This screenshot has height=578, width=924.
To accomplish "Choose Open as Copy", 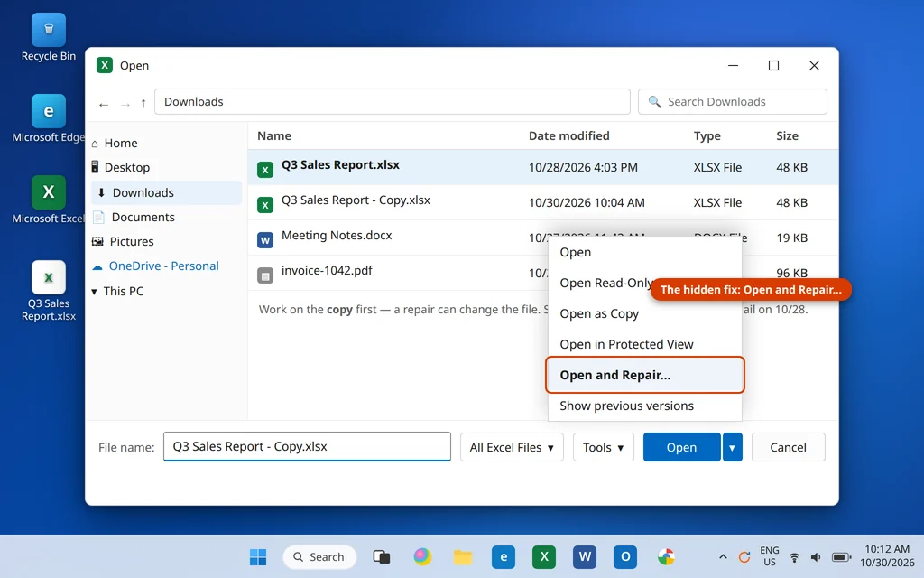I will (644, 313).
